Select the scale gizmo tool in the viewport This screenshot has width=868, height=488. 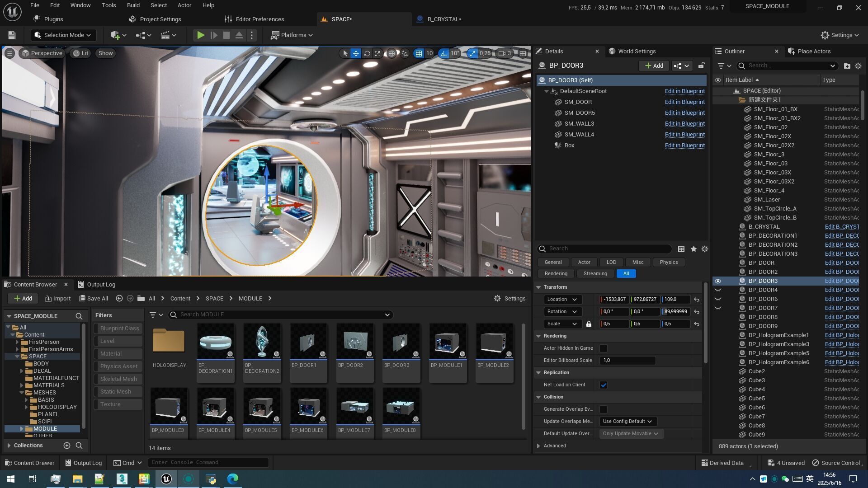coord(378,53)
